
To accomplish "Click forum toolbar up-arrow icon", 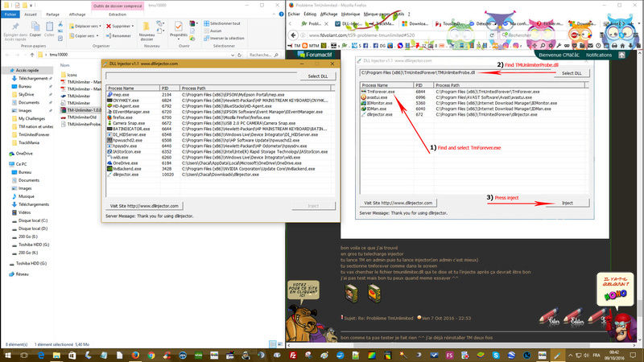I will 621,55.
